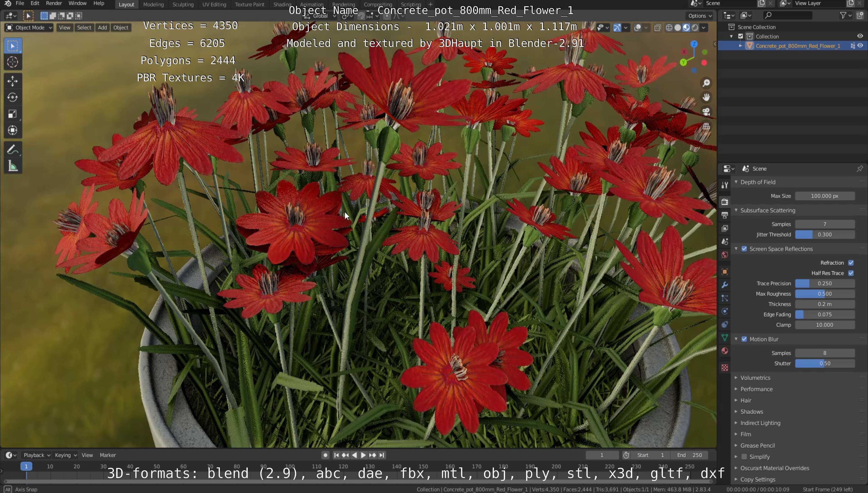Adjust the Trace Precision slider

pos(825,283)
